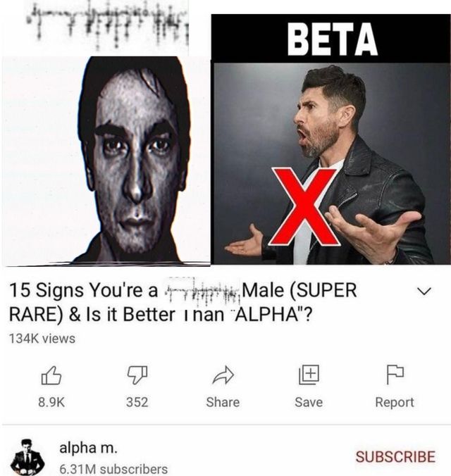The width and height of the screenshot is (451, 476).
Task: Tap the thumbs-down dislike icon
Action: (x=137, y=375)
